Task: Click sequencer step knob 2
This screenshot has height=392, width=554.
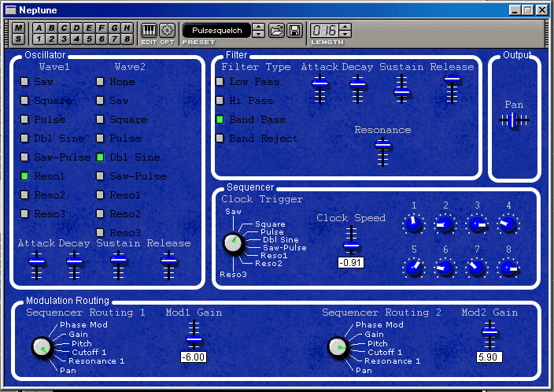Action: click(445, 224)
